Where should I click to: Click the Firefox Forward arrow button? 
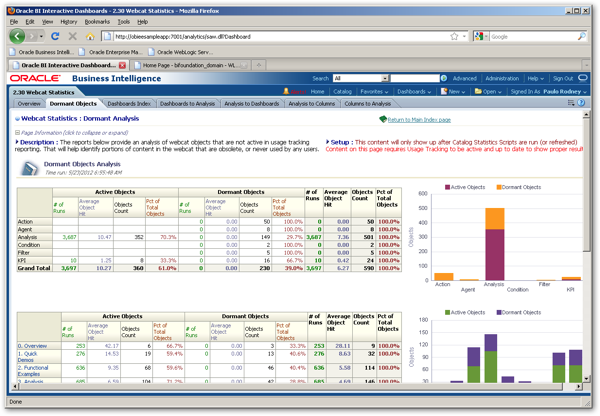point(32,36)
